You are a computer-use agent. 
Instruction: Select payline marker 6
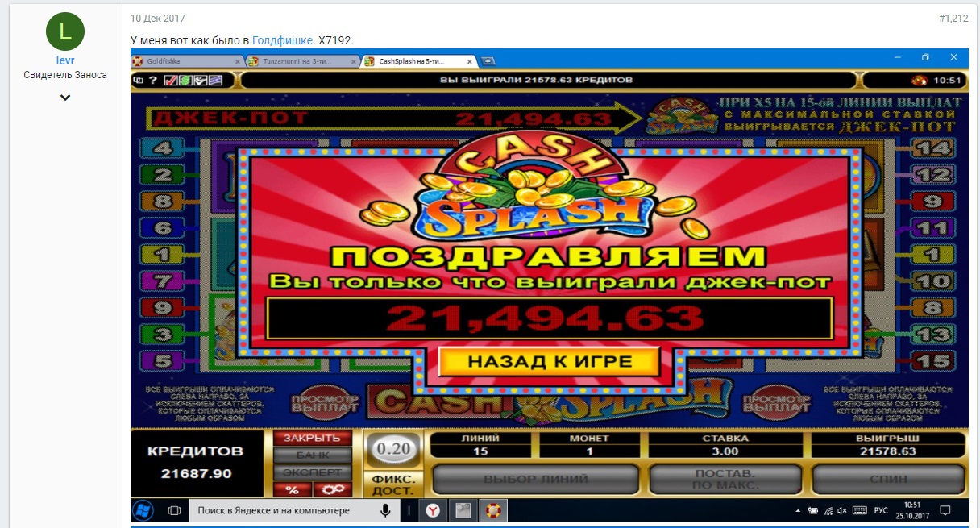[163, 228]
